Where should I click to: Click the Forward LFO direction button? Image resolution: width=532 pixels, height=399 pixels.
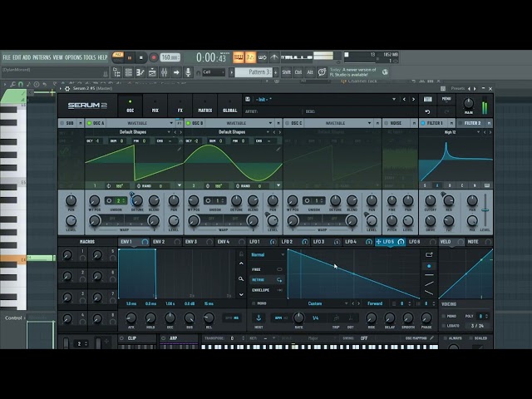tap(375, 303)
